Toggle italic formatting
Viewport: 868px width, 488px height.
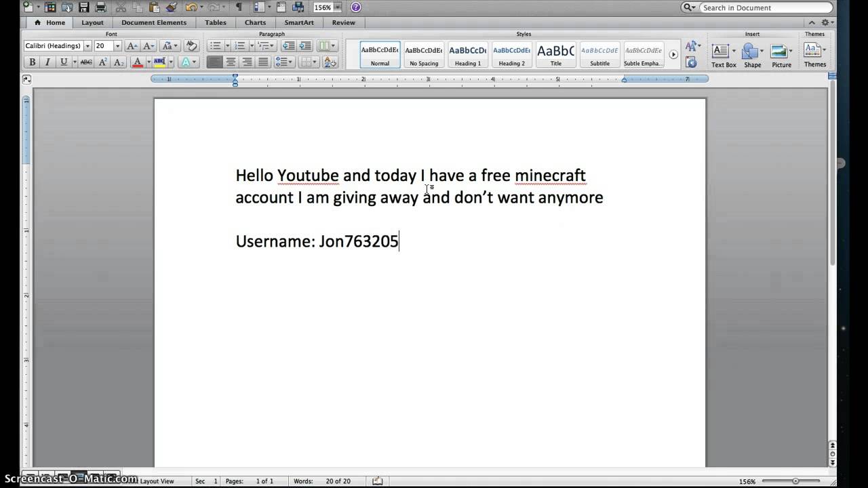47,62
